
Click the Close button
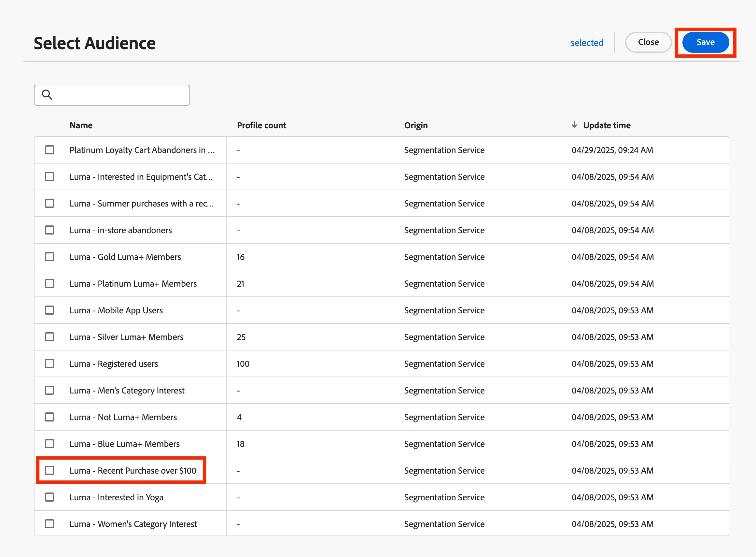click(x=648, y=42)
